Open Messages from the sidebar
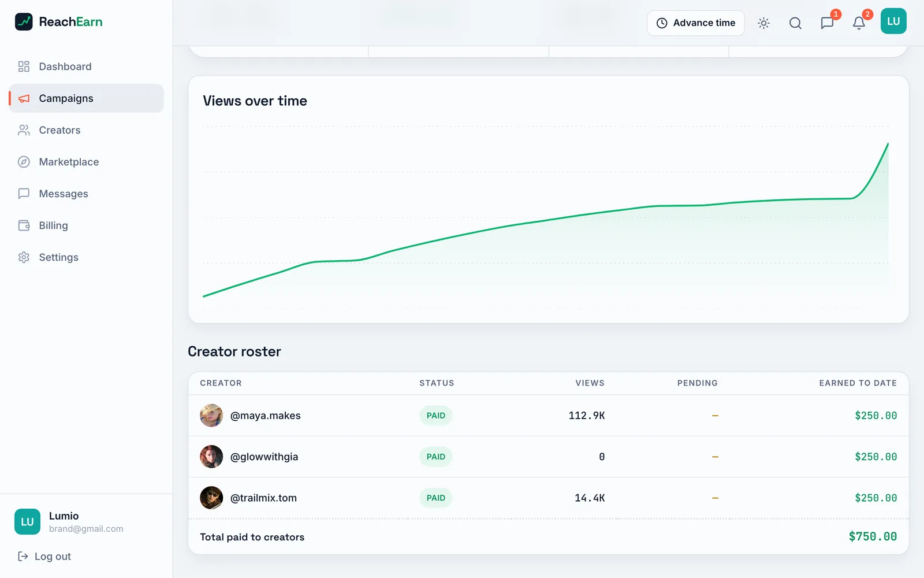Viewport: 924px width, 578px height. 86,194
